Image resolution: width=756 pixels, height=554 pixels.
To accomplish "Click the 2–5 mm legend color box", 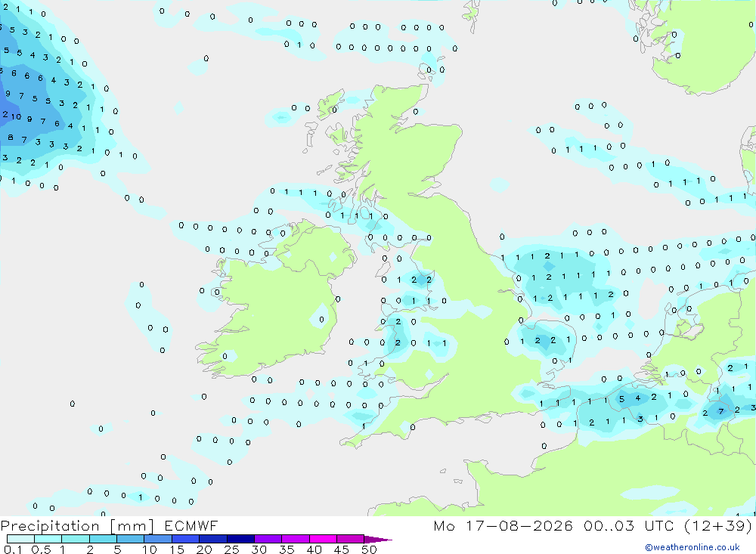I will tap(103, 539).
